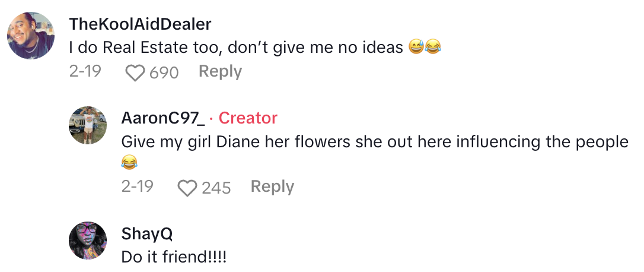Click the laughing emojis after "no ideas"
644x272 pixels.
(x=425, y=48)
